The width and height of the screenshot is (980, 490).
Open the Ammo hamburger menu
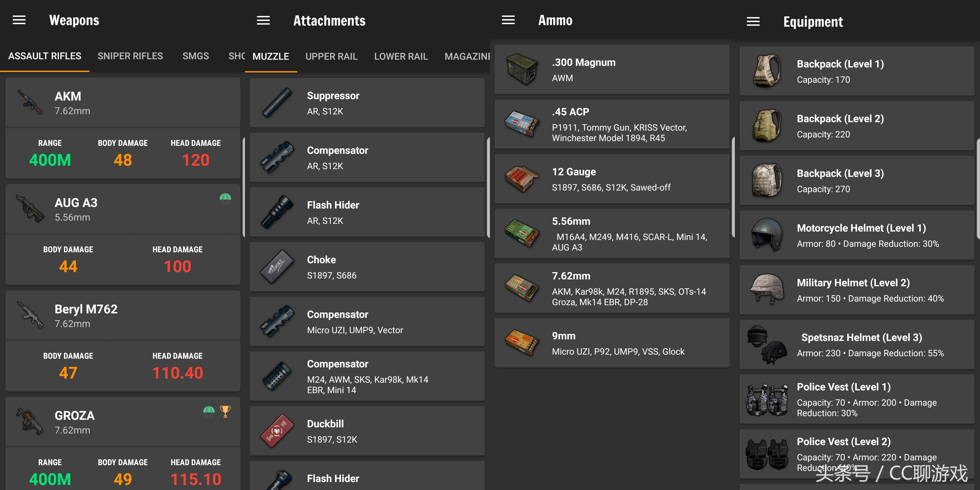[508, 20]
